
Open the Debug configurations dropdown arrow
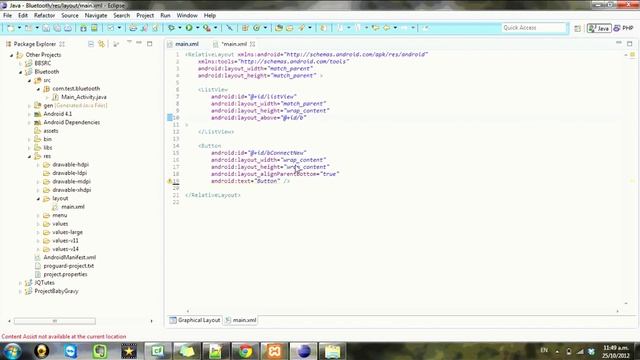click(x=180, y=28)
